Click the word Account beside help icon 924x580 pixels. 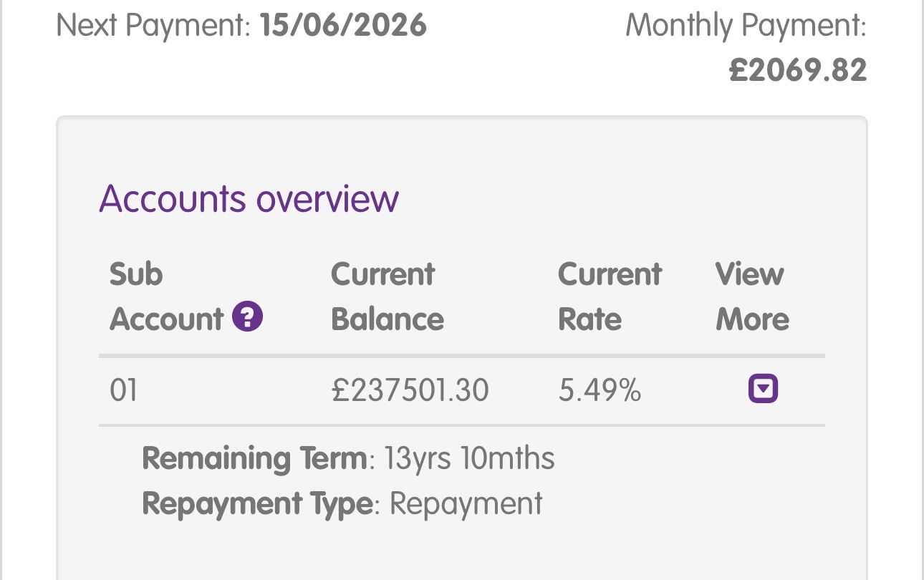click(x=166, y=319)
